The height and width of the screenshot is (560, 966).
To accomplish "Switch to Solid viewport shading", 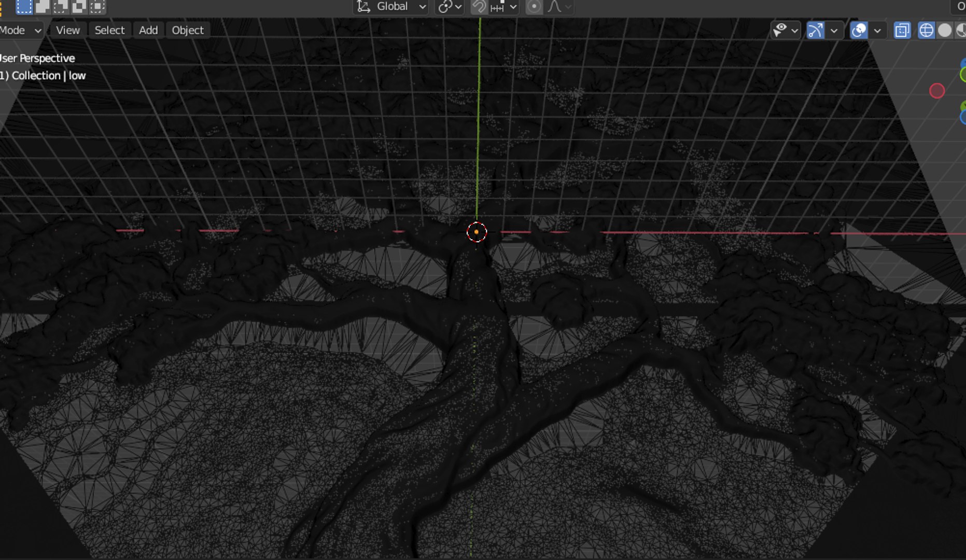I will coord(945,31).
